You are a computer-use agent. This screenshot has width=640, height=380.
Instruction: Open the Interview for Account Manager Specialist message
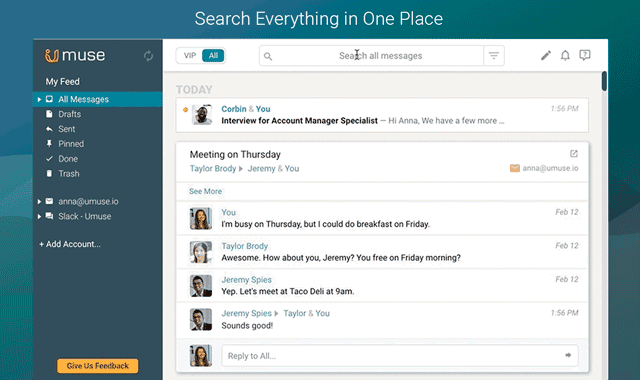(382, 115)
